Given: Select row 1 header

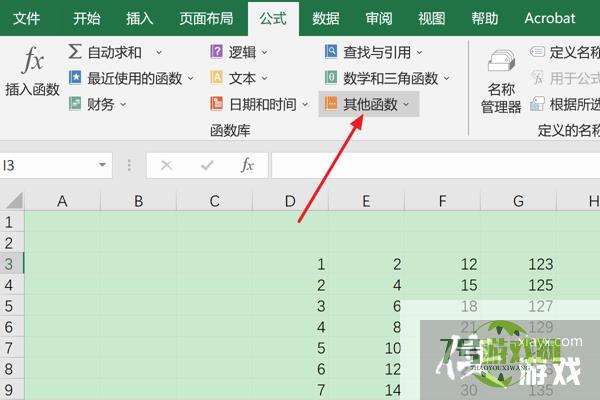Looking at the screenshot, I should click(x=11, y=222).
